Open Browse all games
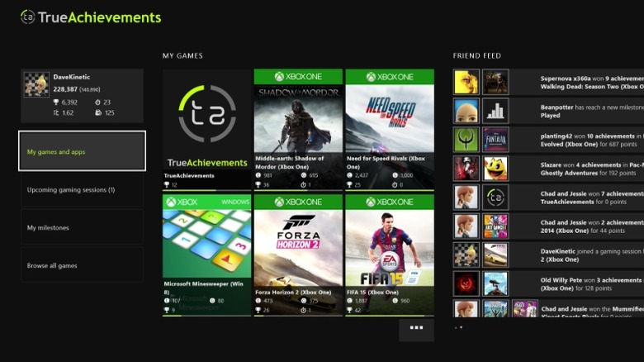644x362 pixels. pos(82,265)
